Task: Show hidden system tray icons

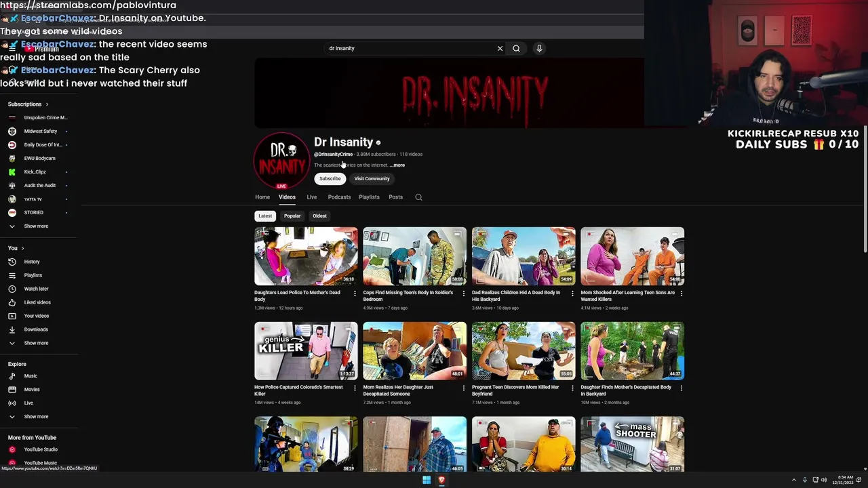Action: [793, 480]
